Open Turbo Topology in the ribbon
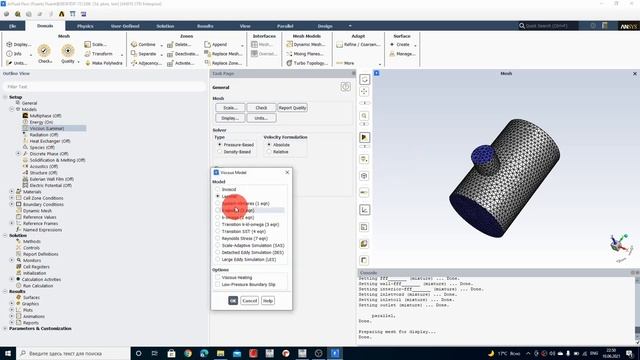 coord(307,63)
